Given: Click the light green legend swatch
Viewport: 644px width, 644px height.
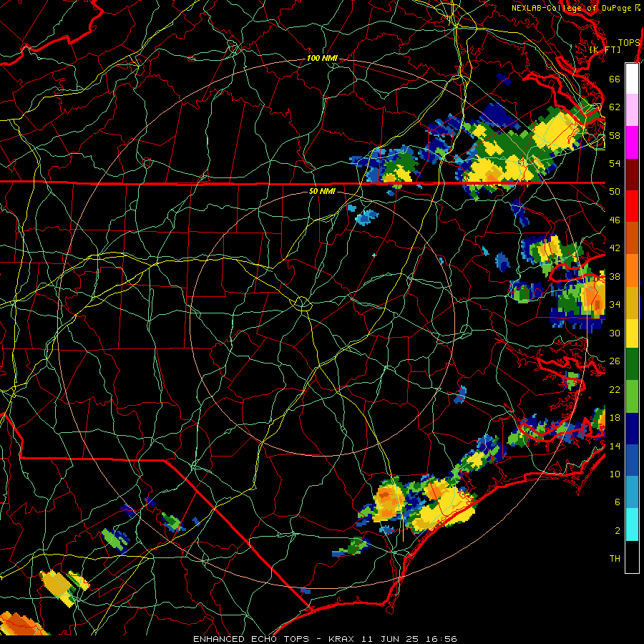Looking at the screenshot, I should 632,396.
